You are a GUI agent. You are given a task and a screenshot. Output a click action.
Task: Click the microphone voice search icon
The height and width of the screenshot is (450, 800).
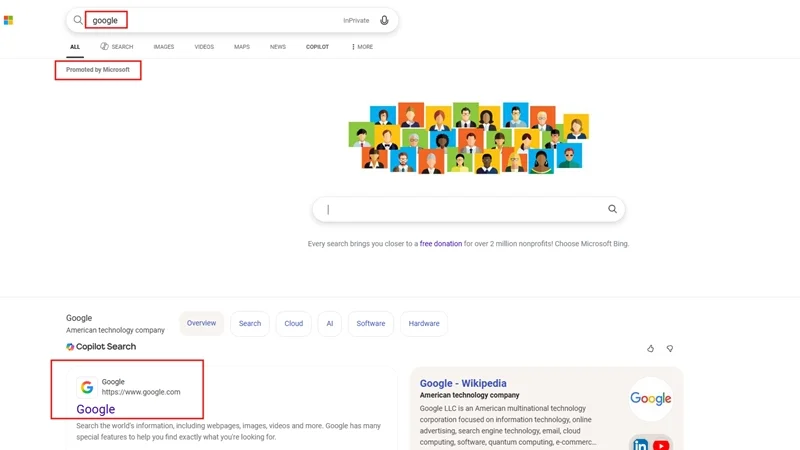[x=384, y=20]
